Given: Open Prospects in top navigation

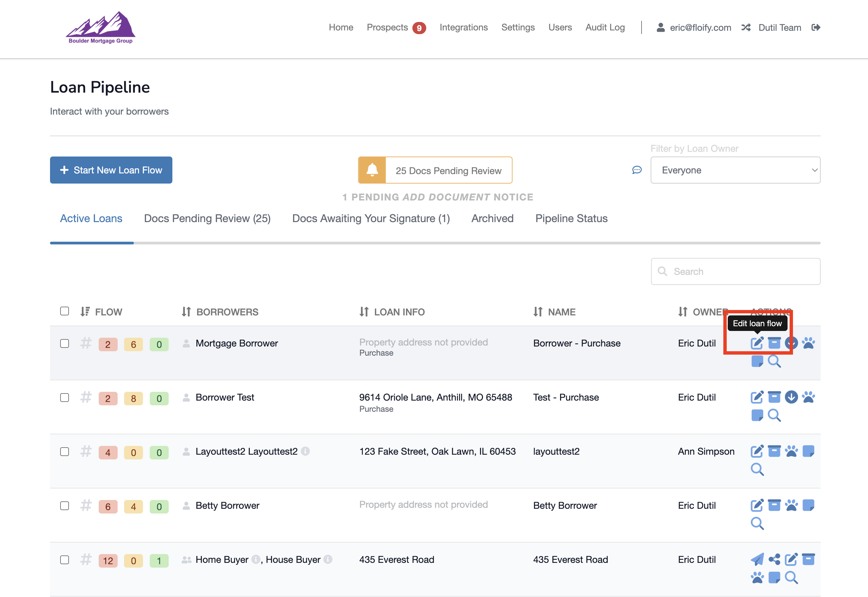Looking at the screenshot, I should pos(387,27).
